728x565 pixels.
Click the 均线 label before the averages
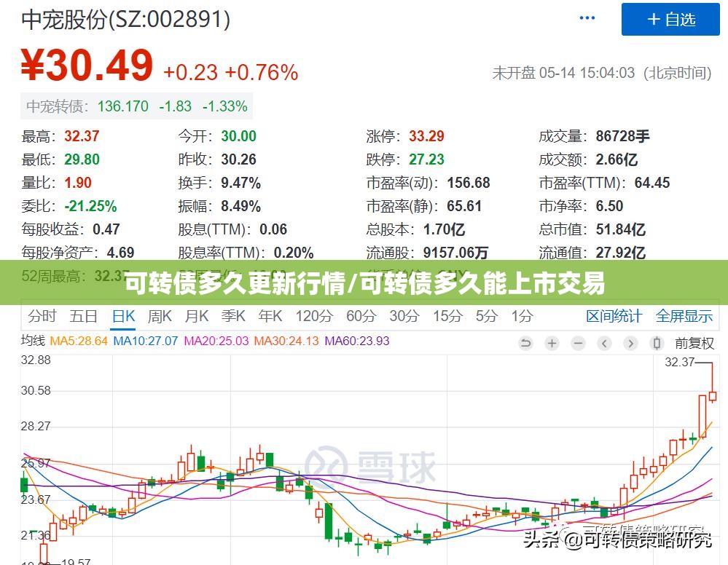pos(33,341)
